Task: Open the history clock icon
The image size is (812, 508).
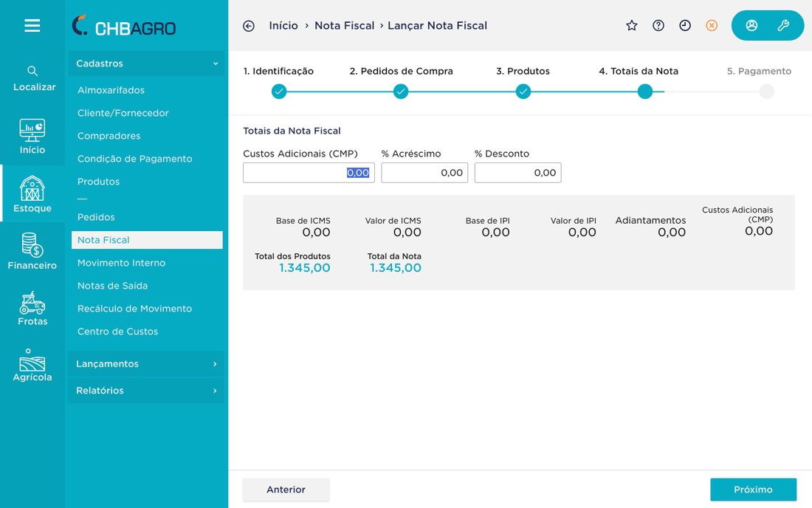Action: [x=684, y=25]
